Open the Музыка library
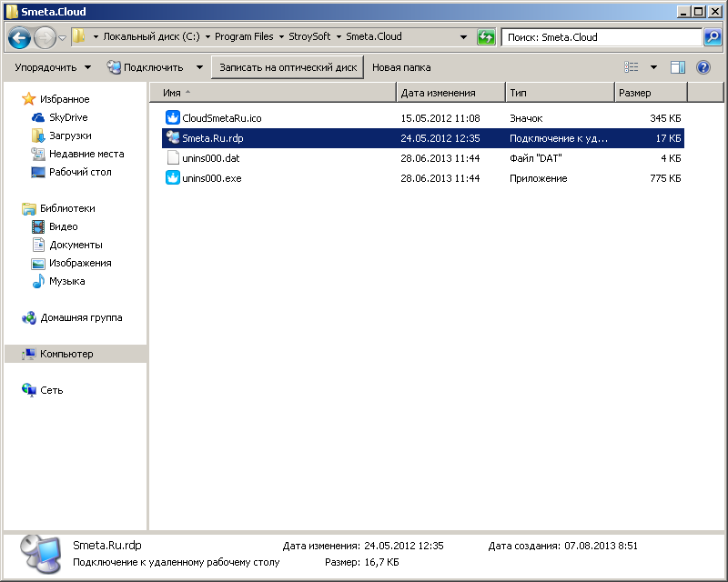 (66, 281)
